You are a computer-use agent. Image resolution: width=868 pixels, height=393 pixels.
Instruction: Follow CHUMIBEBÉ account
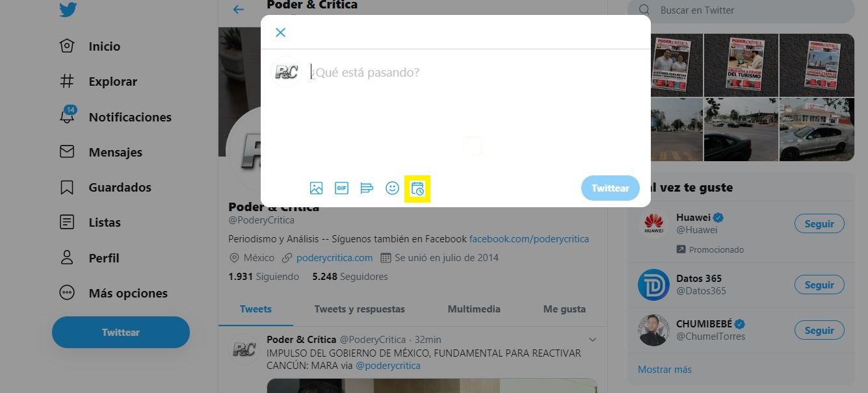pyautogui.click(x=819, y=330)
